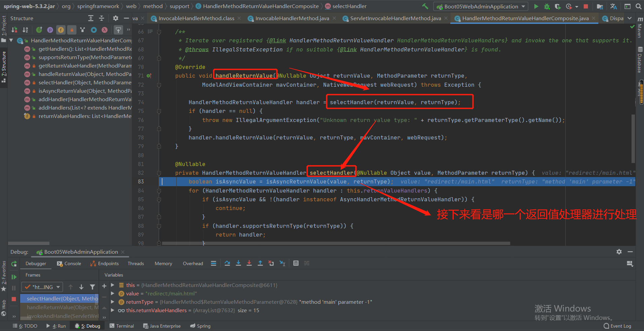
Task: Click Step Out in the debugger toolbar
Action: (260, 263)
